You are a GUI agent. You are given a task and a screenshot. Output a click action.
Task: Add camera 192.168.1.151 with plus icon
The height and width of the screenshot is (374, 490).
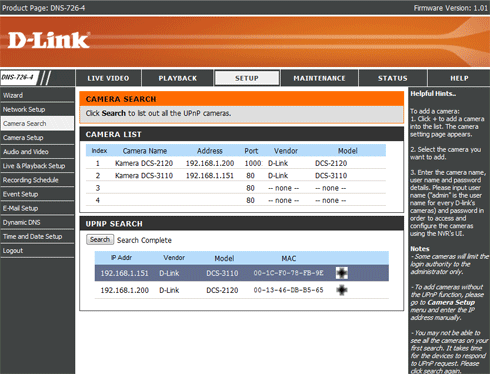click(342, 273)
